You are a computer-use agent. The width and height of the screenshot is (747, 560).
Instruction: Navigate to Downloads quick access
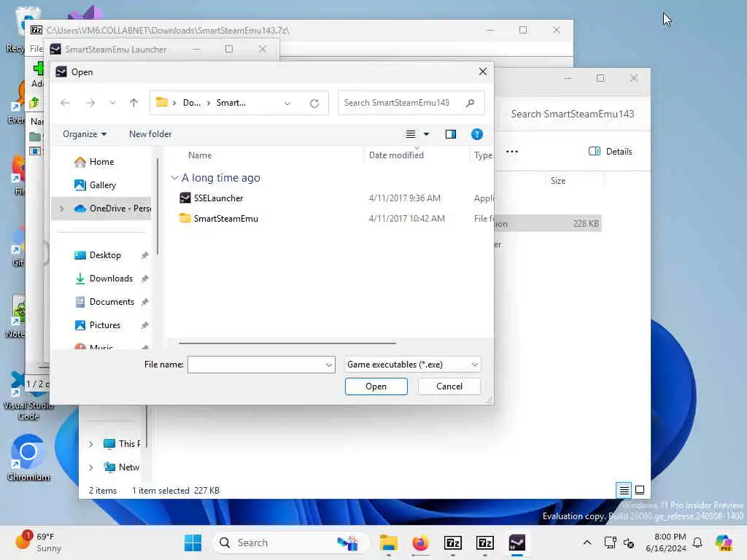click(x=111, y=279)
